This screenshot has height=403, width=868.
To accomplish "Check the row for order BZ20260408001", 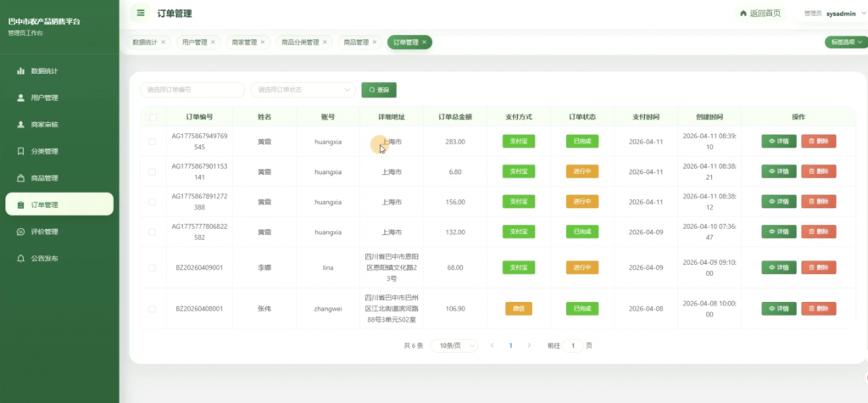I will click(x=153, y=309).
